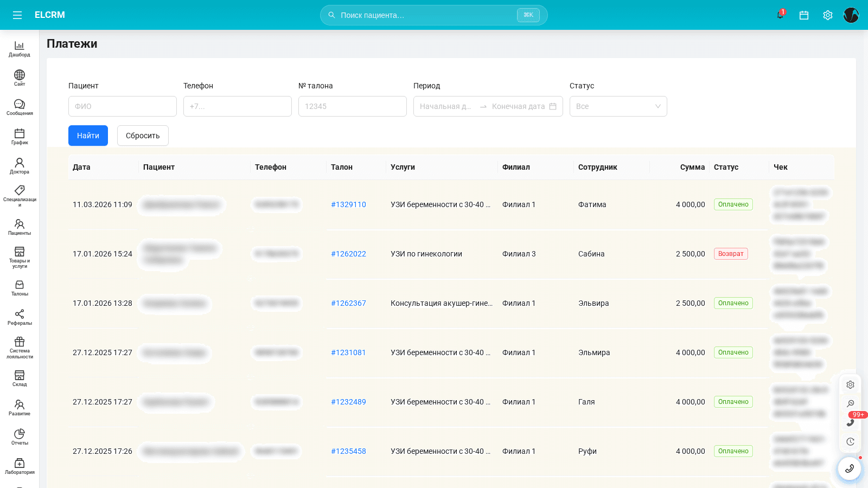Click Филиал 3 cell
This screenshot has width=868, height=488.
click(519, 254)
